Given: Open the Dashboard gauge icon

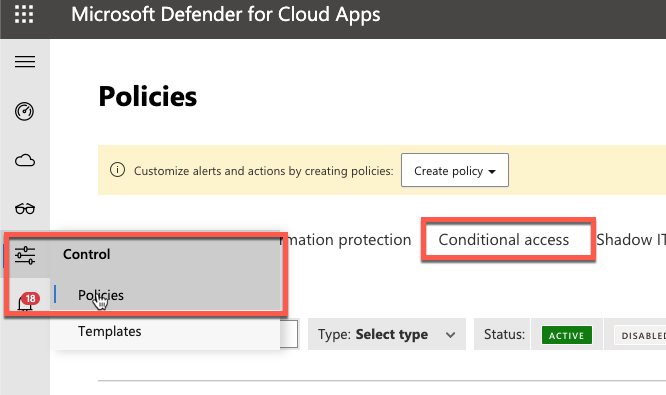Looking at the screenshot, I should (x=25, y=111).
